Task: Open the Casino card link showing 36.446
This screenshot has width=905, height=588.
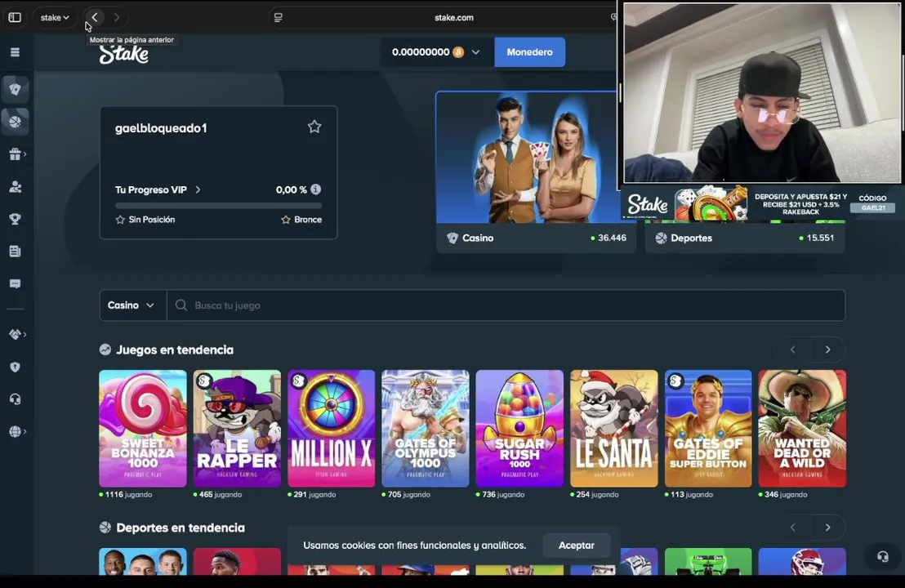Action: tap(536, 238)
